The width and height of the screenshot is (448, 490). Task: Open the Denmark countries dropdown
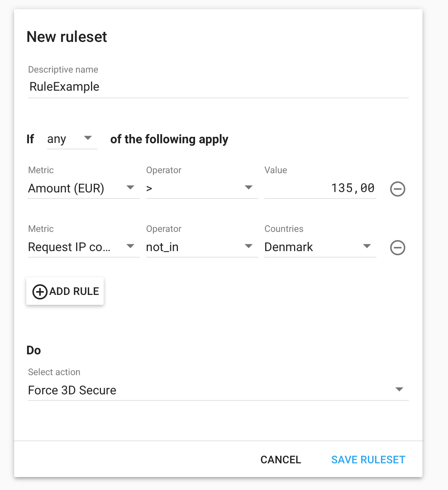[320, 247]
